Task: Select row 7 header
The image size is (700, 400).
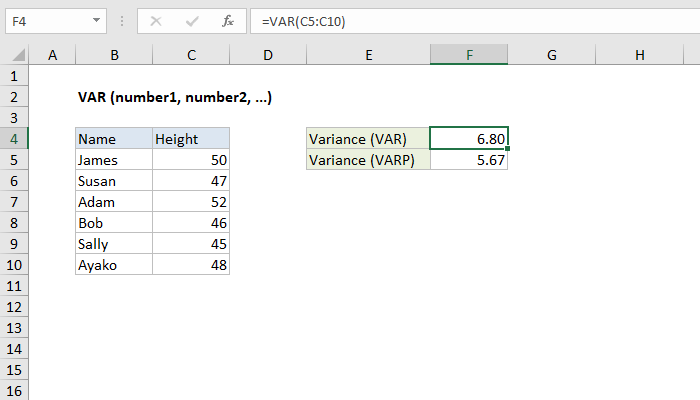Action: [14, 202]
